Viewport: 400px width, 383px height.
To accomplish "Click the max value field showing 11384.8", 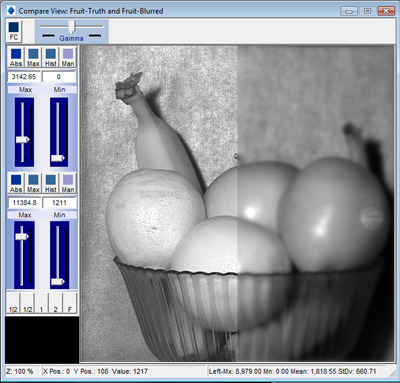I will coord(25,203).
